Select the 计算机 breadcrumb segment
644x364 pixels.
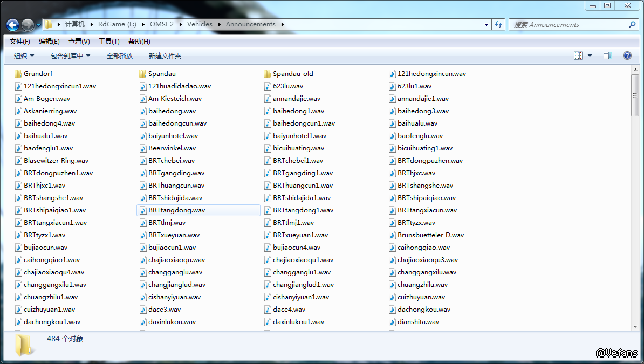pos(75,24)
